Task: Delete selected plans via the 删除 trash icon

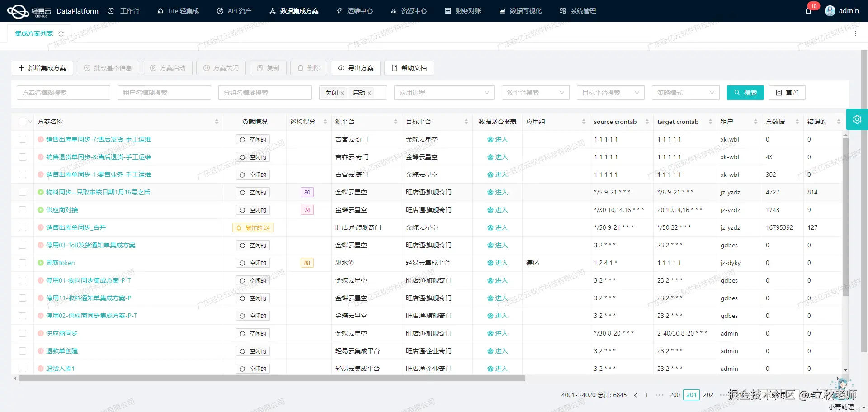Action: 308,68
